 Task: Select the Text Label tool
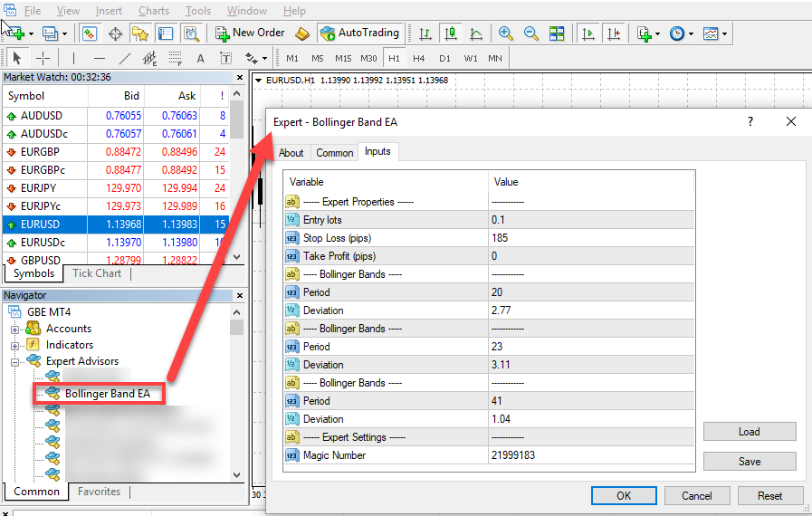(225, 59)
